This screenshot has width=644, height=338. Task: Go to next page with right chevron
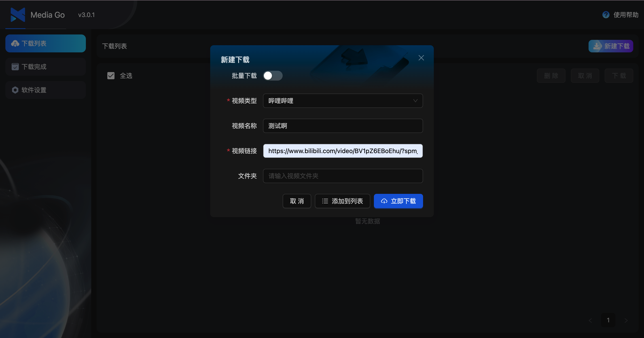(626, 320)
